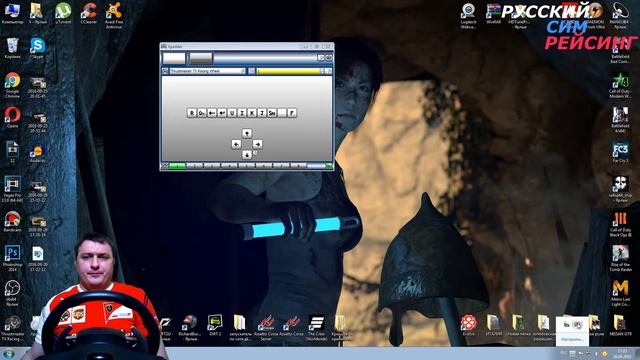Open Bandicam desktop shortcut
This screenshot has width=640, height=360.
[x=12, y=222]
